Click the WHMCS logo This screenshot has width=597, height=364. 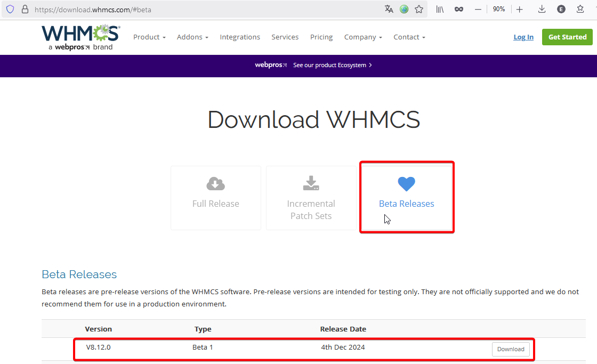pos(80,37)
